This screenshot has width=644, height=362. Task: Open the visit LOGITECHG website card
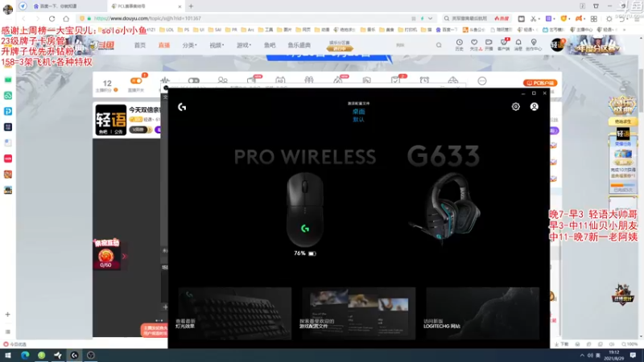(482, 313)
